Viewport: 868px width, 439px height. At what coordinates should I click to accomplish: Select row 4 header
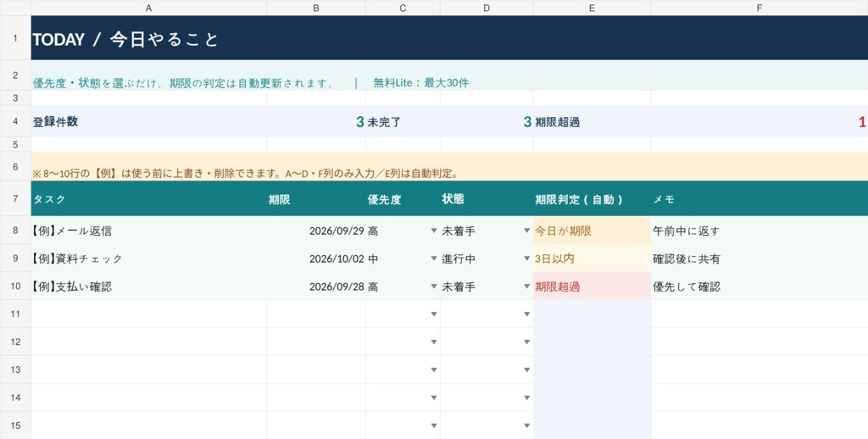pyautogui.click(x=15, y=121)
